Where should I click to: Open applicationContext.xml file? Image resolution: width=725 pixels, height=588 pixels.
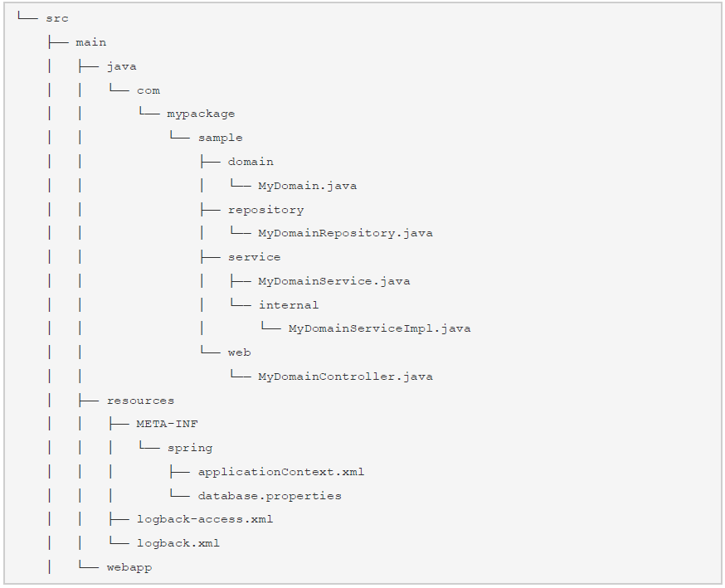tap(281, 472)
